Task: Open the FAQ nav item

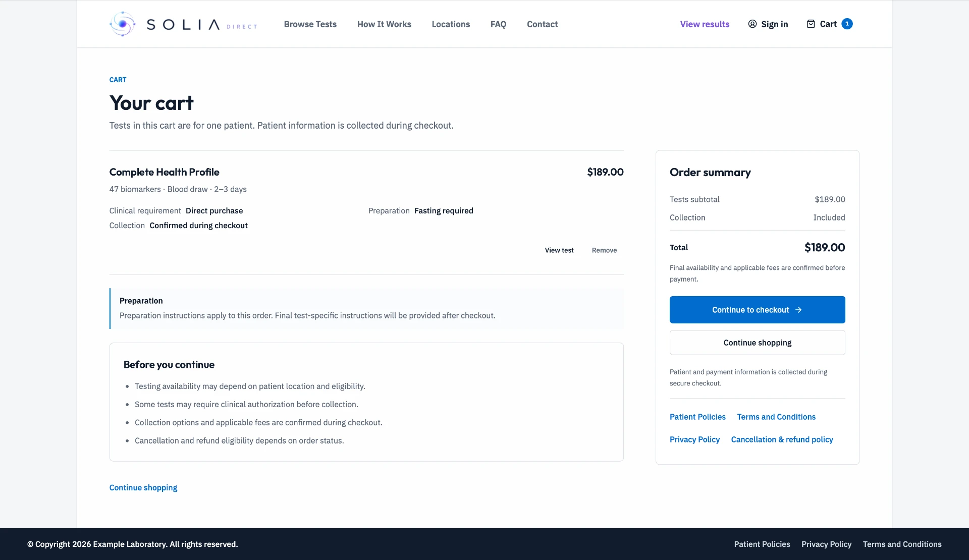Action: 498,24
